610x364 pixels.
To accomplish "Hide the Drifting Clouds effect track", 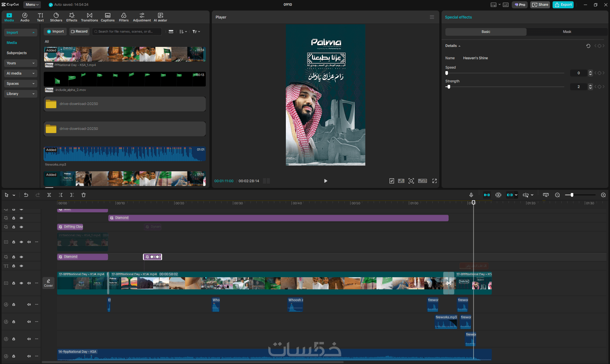I will pos(21,227).
